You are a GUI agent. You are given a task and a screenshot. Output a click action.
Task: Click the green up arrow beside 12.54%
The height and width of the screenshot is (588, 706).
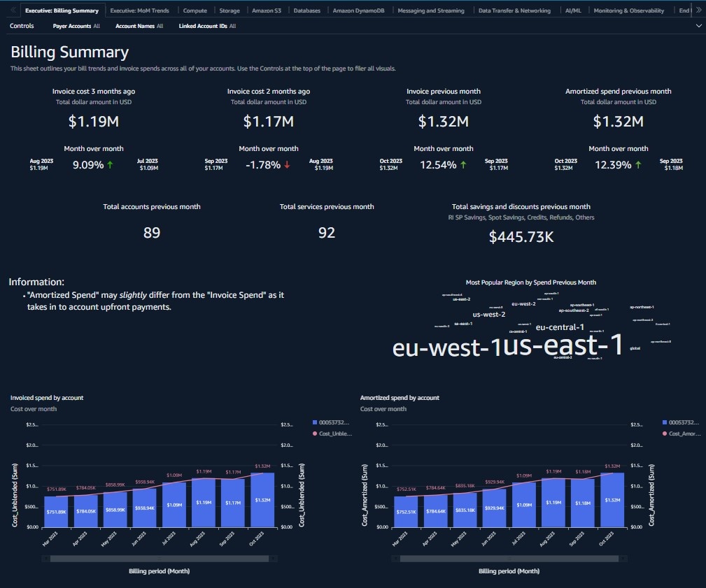463,165
